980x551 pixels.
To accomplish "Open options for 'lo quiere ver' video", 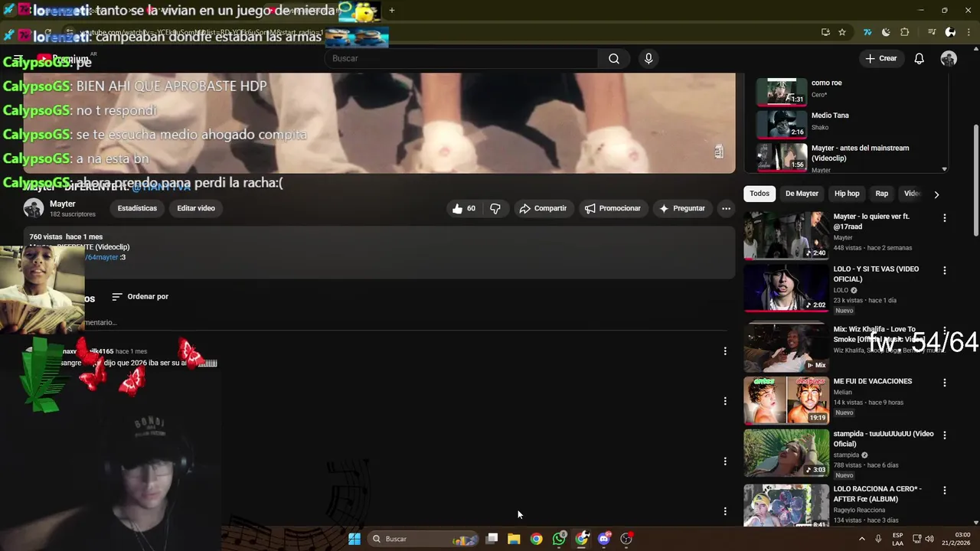I will [944, 218].
